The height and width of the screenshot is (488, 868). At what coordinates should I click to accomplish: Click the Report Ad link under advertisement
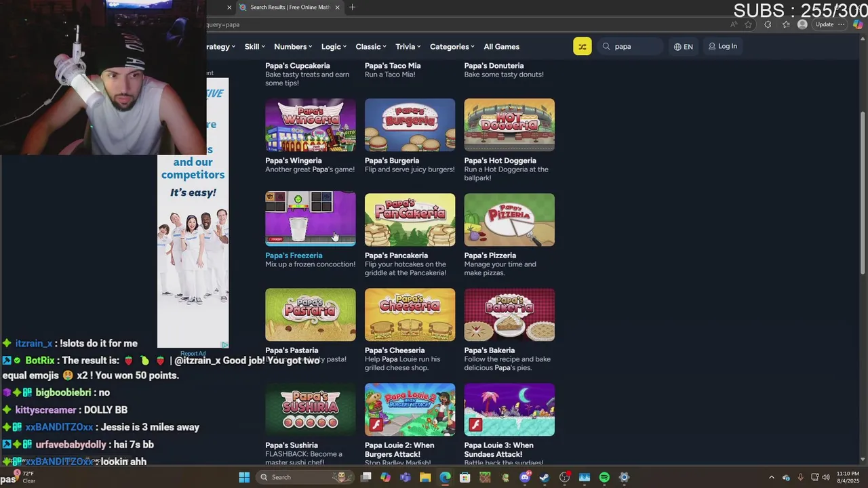click(193, 353)
